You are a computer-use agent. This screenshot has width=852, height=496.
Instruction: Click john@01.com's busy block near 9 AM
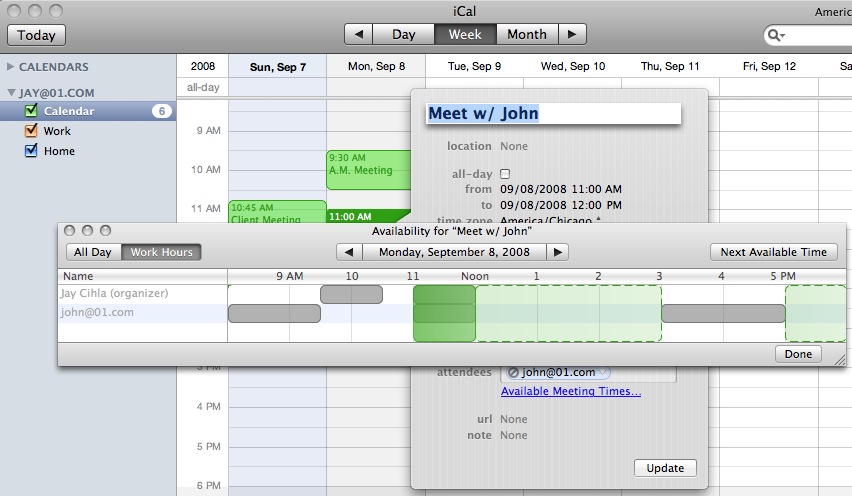click(x=274, y=313)
